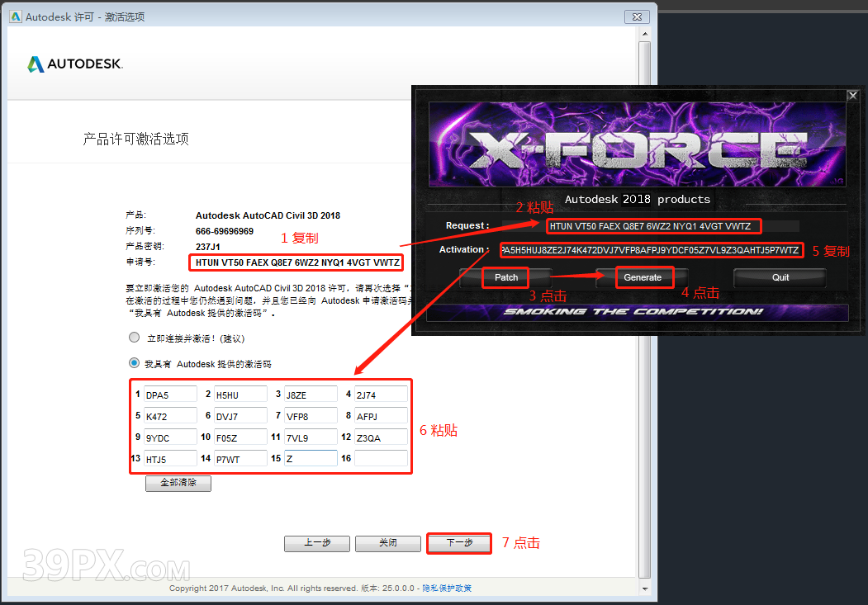
Task: Click activation code field 11 containing 7VL9
Action: [x=311, y=437]
